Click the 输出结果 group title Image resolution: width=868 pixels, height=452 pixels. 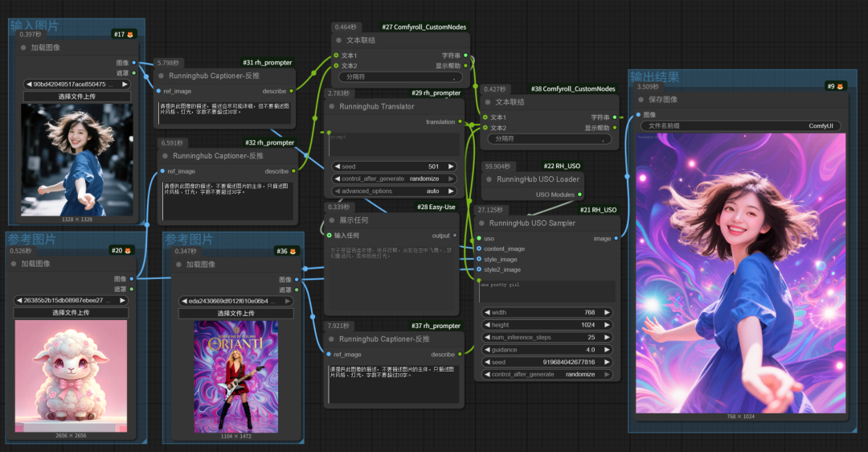[655, 76]
